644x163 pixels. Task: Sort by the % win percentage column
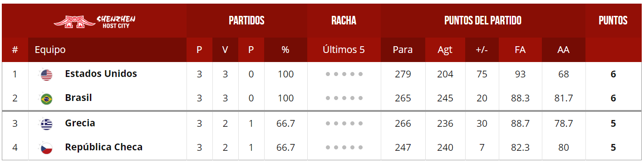click(285, 50)
